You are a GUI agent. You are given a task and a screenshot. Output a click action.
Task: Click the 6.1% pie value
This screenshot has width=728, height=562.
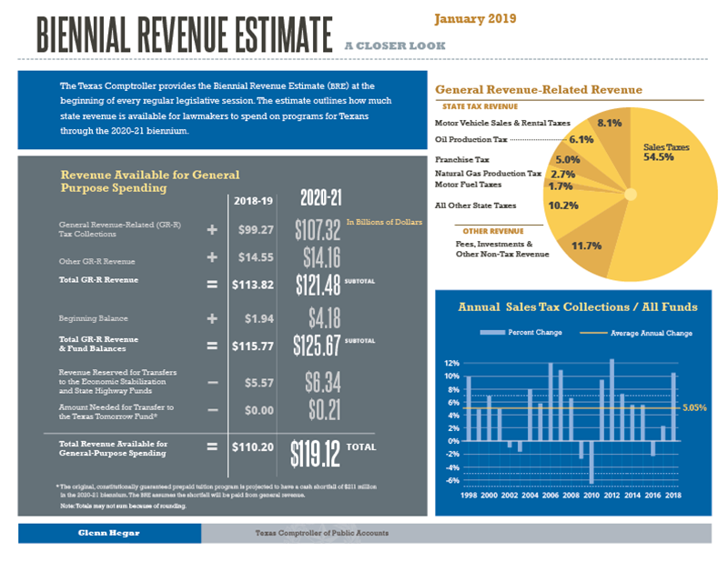click(581, 139)
